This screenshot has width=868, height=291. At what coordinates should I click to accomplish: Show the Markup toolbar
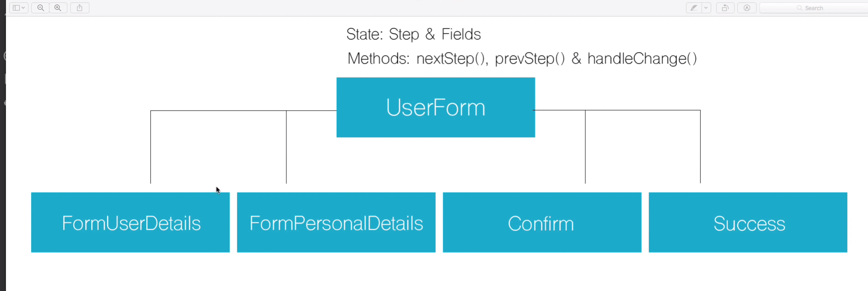tap(747, 8)
